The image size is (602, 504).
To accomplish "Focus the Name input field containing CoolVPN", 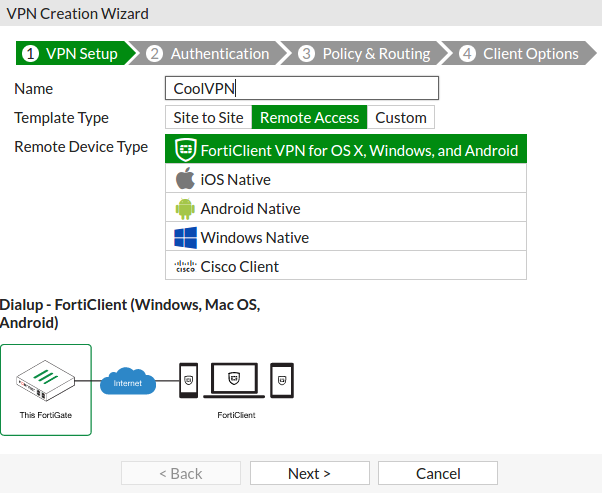I will coord(302,88).
